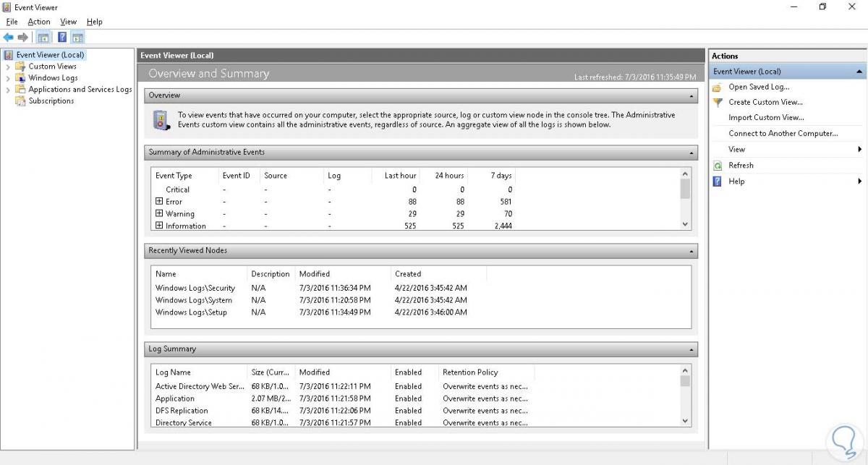Viewport: 868px width, 465px height.
Task: Open the Action menu
Action: (39, 22)
